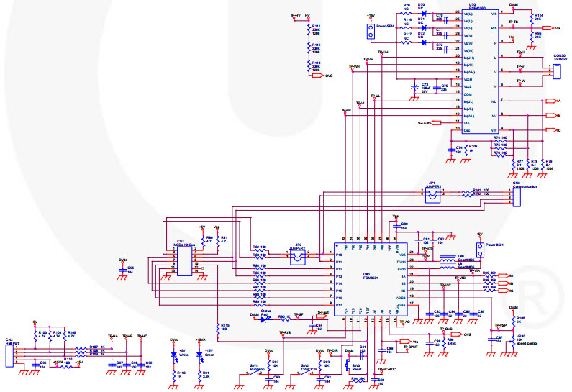Click the green +15V LED symbol

pyautogui.click(x=200, y=356)
